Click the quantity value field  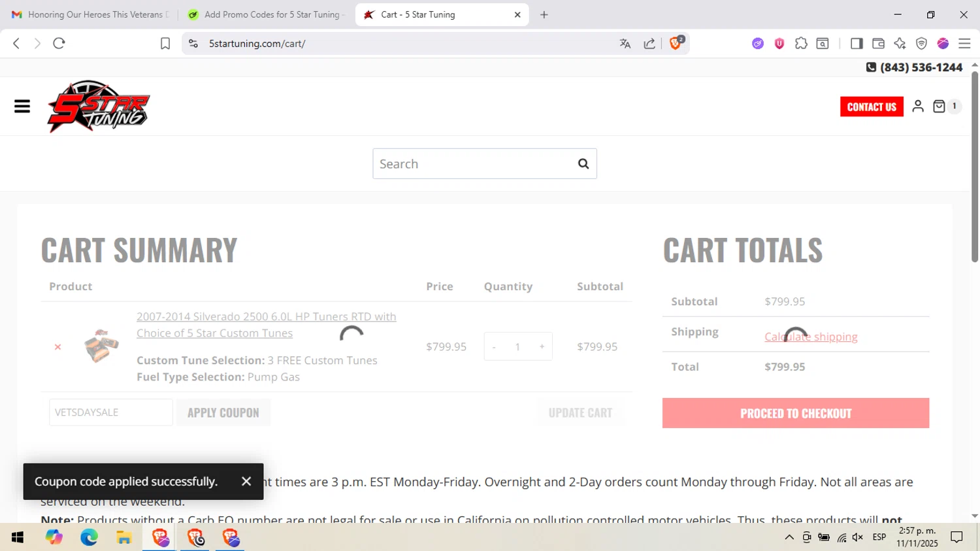point(517,346)
